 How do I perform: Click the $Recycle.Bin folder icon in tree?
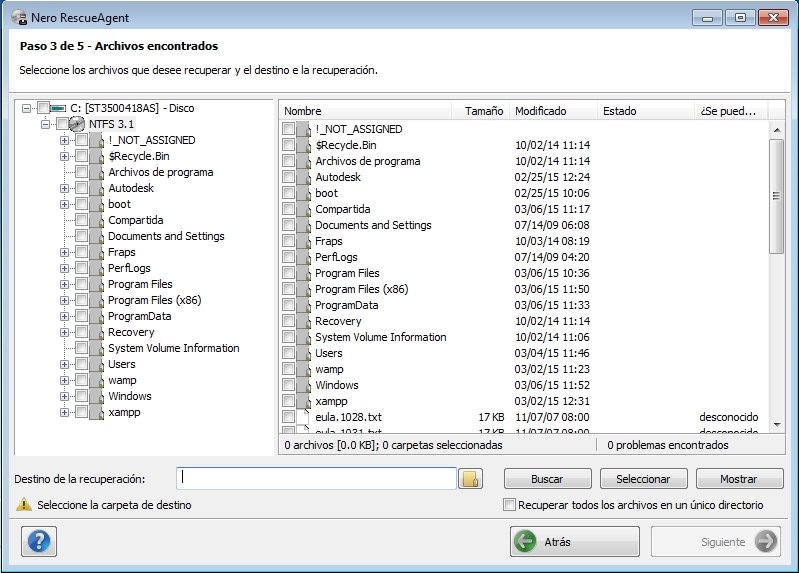click(96, 156)
